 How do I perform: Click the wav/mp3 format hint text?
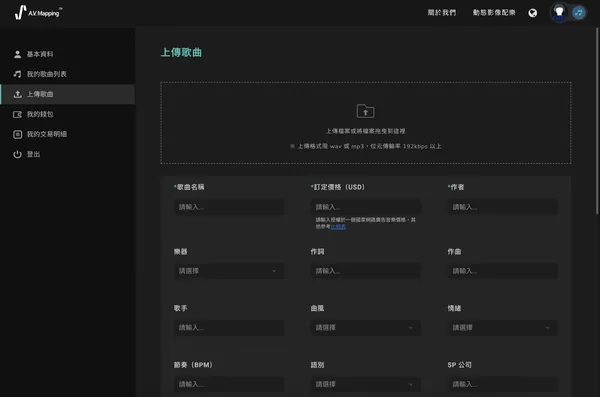[369, 146]
